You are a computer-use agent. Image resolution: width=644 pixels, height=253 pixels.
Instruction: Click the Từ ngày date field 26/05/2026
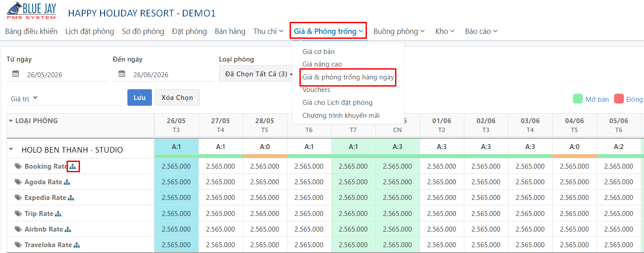pos(57,75)
